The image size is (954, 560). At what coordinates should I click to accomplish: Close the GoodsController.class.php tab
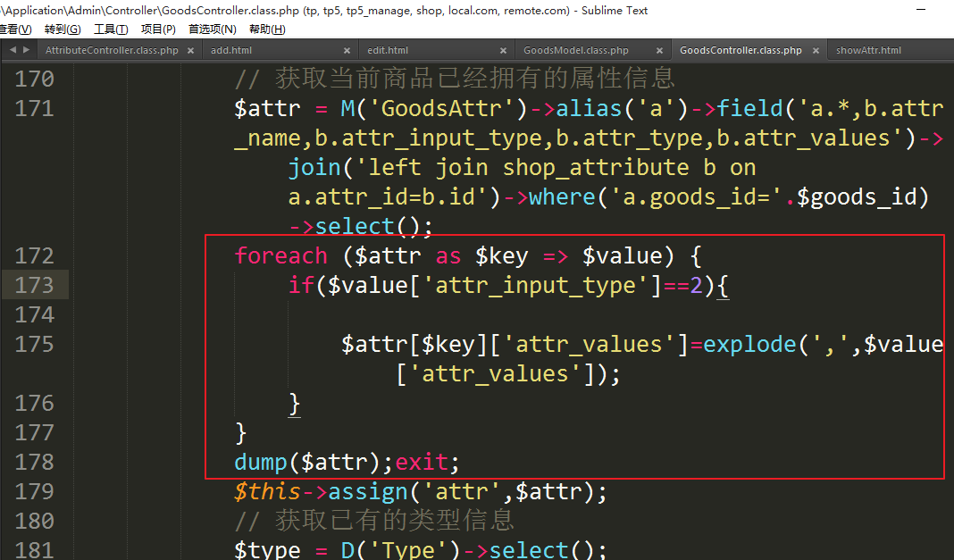815,51
